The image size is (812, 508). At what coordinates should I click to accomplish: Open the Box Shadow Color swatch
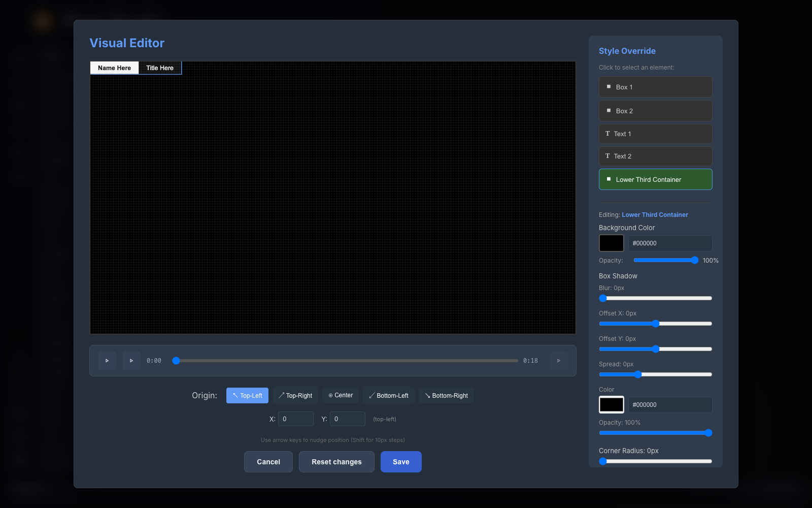(612, 404)
